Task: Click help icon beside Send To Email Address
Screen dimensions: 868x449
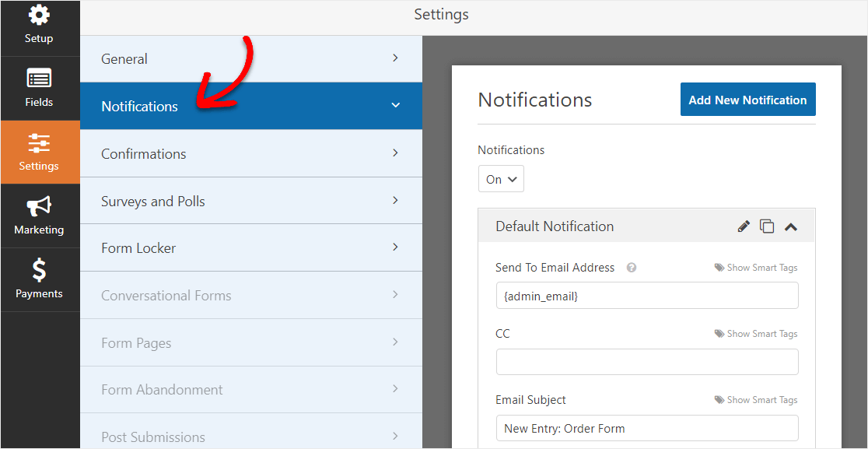Action: (x=631, y=268)
